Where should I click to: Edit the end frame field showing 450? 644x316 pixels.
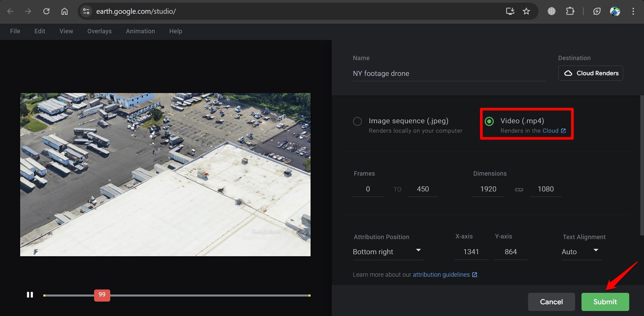(x=423, y=189)
